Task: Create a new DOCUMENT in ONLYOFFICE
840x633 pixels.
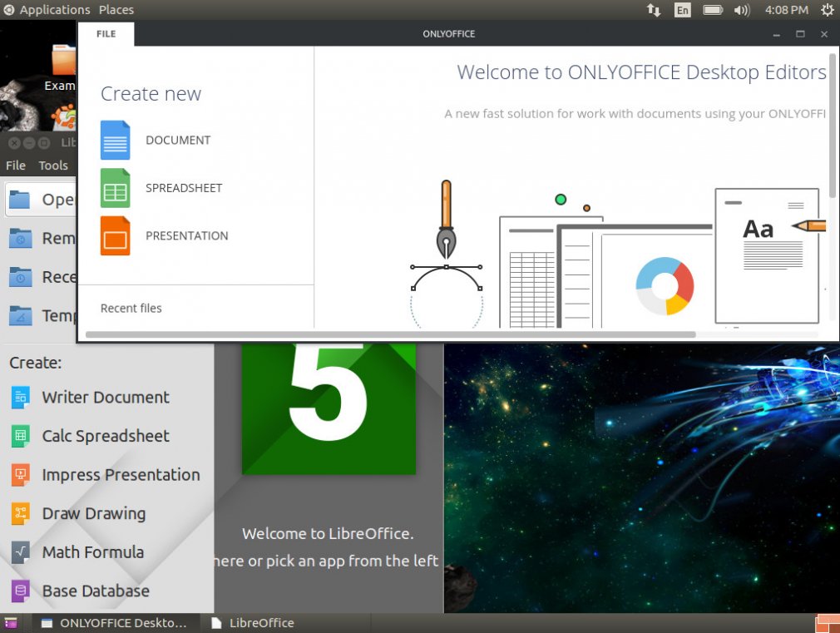Action: point(178,141)
